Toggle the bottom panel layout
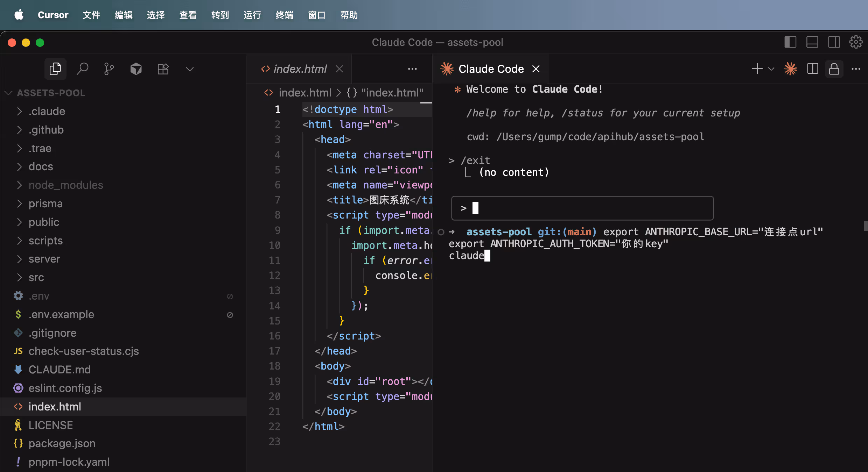Image resolution: width=868 pixels, height=472 pixels. pos(812,42)
